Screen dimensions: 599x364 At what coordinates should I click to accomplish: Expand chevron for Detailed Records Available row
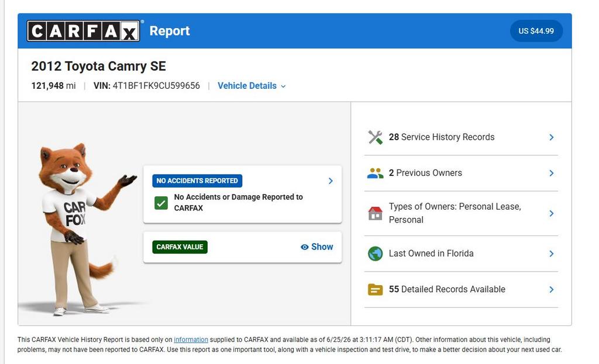[551, 290]
